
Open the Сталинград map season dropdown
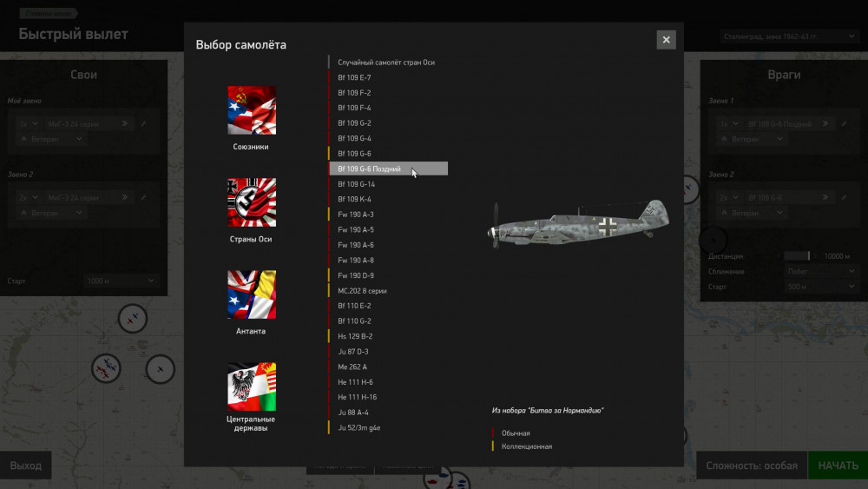point(789,36)
